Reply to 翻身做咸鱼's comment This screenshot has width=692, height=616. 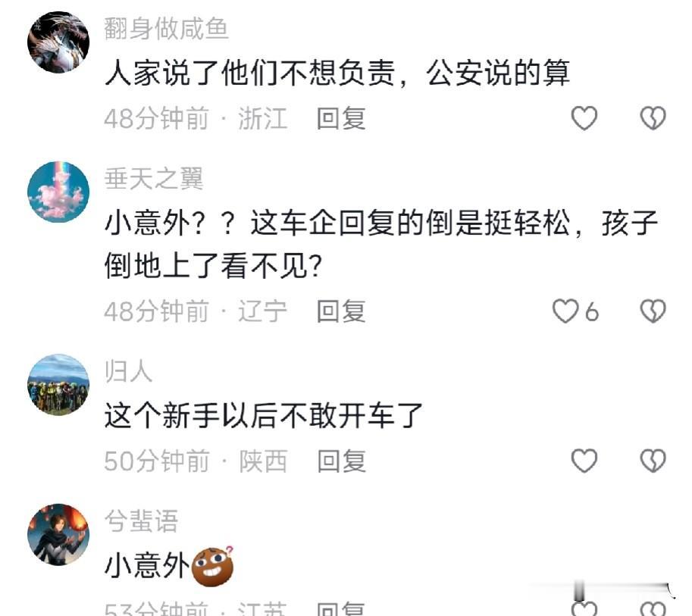pyautogui.click(x=341, y=118)
